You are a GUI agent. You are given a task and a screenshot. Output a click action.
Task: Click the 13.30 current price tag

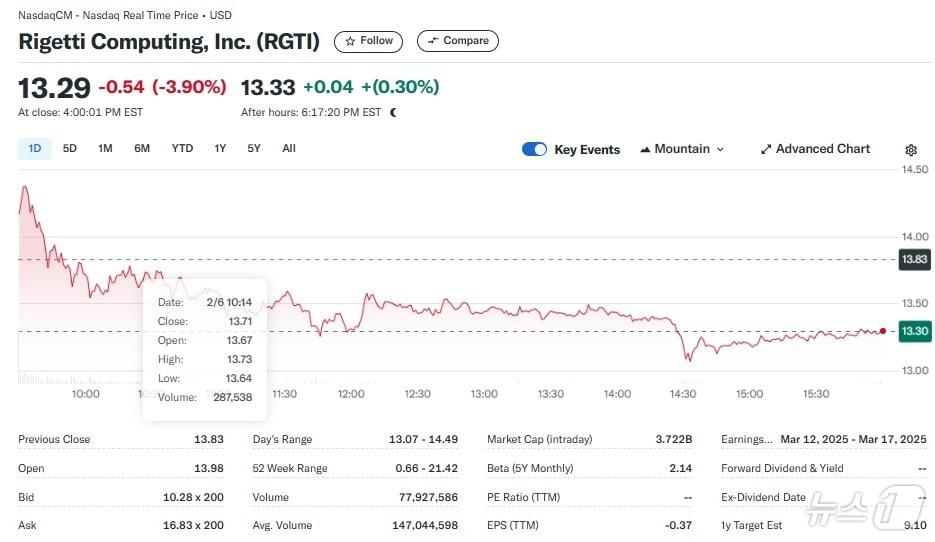(x=914, y=331)
